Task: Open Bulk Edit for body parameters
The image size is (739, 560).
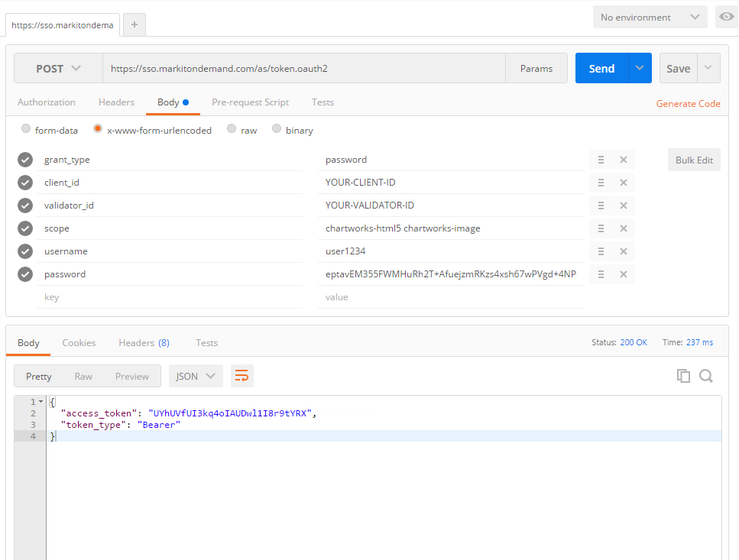Action: [694, 160]
